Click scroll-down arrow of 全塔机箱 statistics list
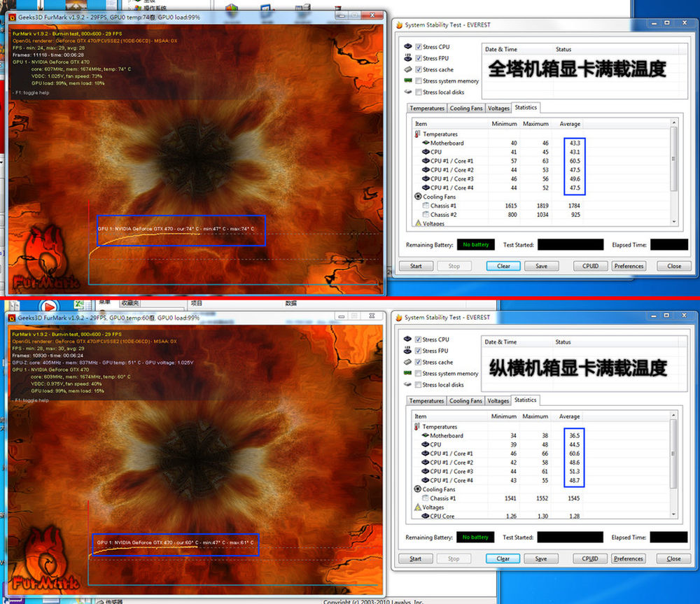The width and height of the screenshot is (700, 604). 673,221
